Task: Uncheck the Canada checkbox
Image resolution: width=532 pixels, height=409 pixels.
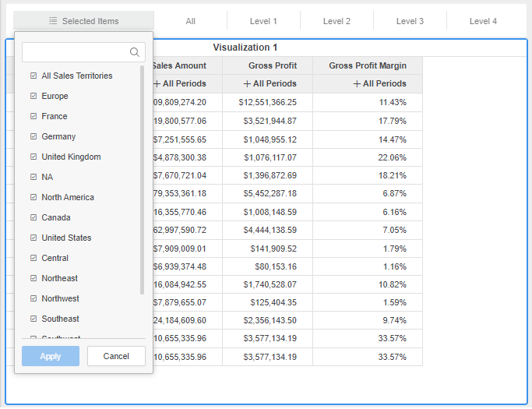Action: click(33, 217)
